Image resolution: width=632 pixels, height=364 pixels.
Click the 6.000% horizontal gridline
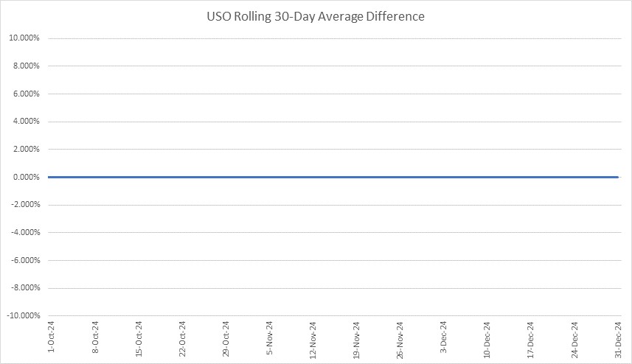point(332,94)
